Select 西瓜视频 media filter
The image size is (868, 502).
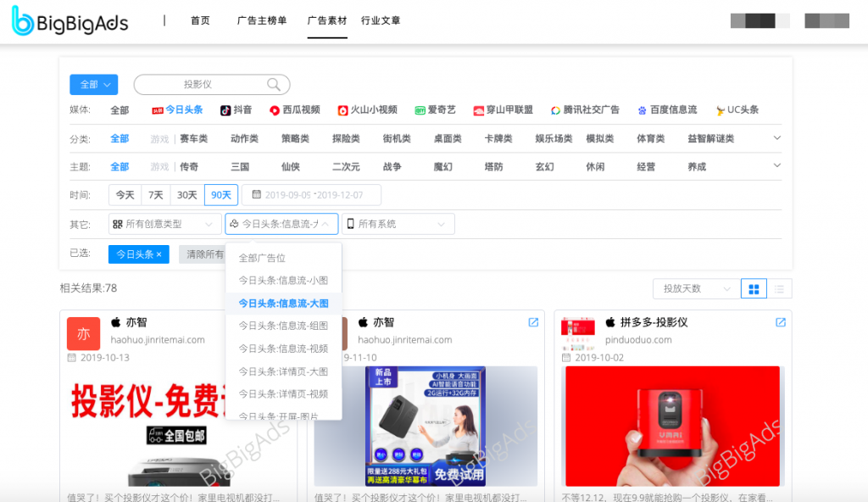pyautogui.click(x=294, y=109)
